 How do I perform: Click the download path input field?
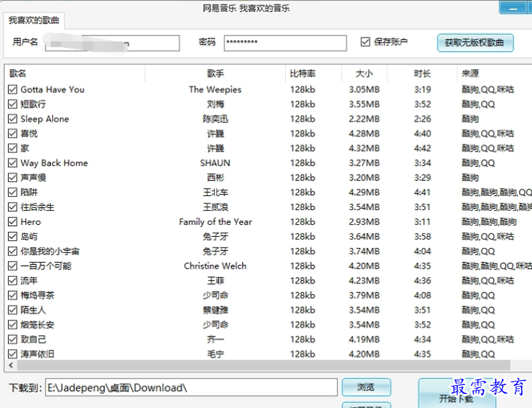[x=191, y=387]
